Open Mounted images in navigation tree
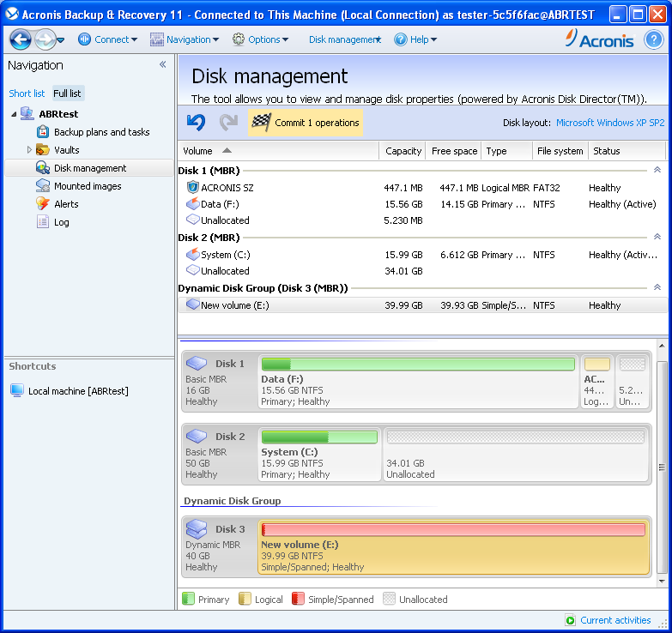This screenshot has height=633, width=672. click(x=88, y=186)
